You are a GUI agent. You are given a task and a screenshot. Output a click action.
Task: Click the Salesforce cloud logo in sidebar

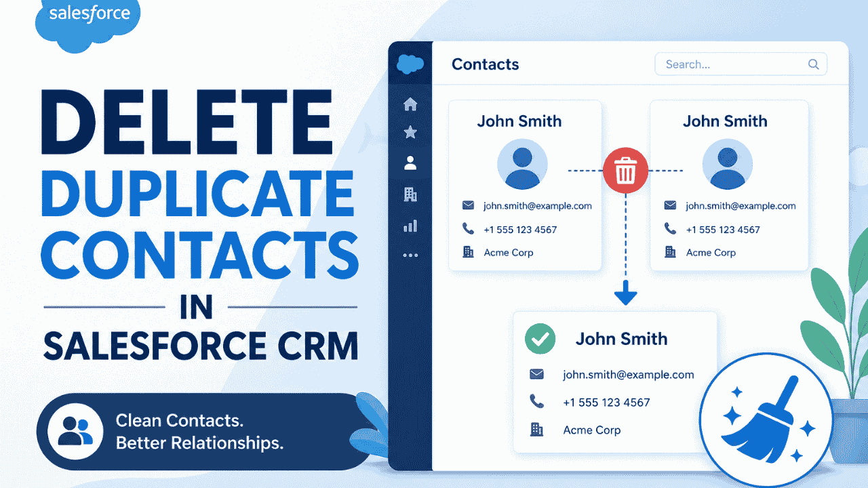click(410, 64)
